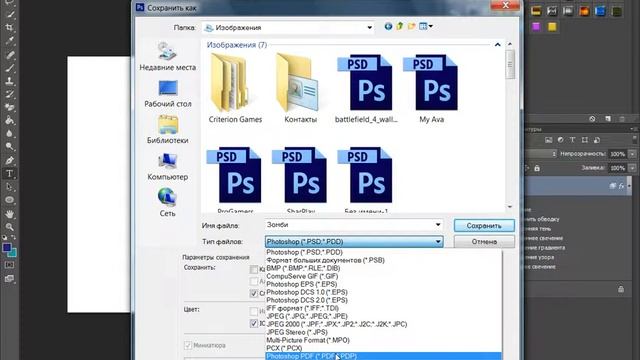Select the History Brush tool
Image resolution: width=640 pixels, height=360 pixels.
(9, 94)
